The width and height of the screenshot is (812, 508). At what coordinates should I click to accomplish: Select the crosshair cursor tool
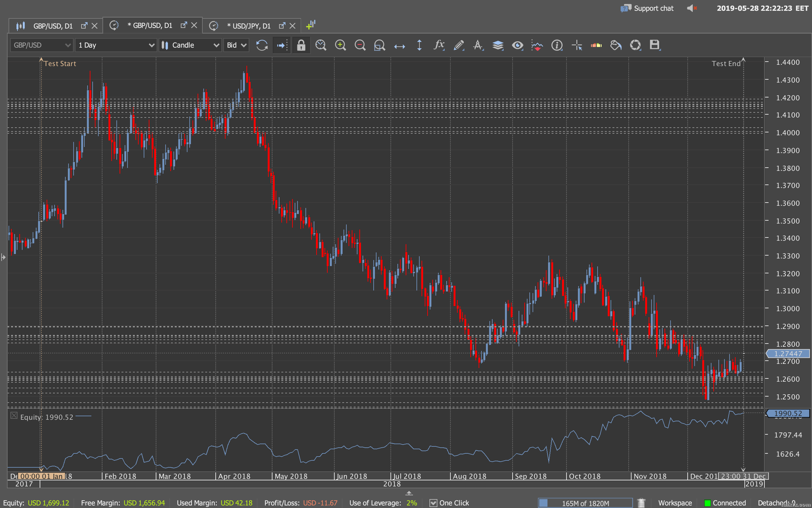(577, 45)
